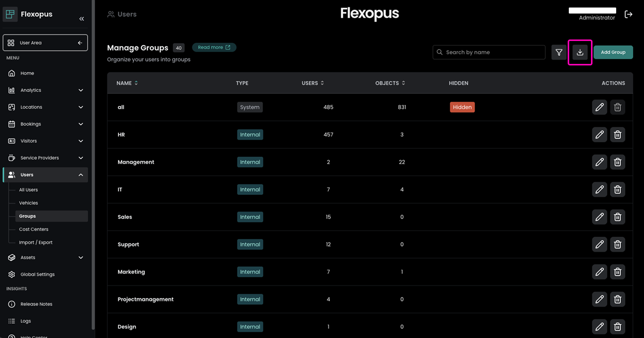This screenshot has width=644, height=338.
Task: Delete the Management group with trash icon
Action: (x=617, y=162)
